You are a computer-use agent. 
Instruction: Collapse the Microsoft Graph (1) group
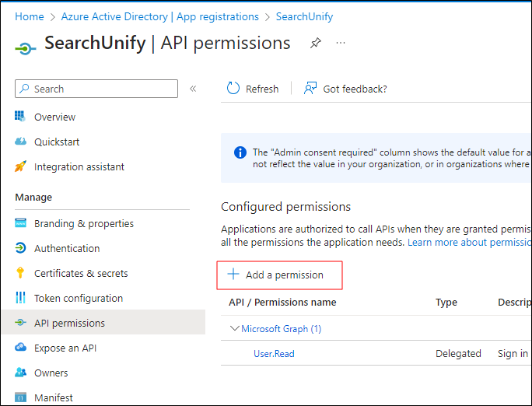(x=235, y=328)
